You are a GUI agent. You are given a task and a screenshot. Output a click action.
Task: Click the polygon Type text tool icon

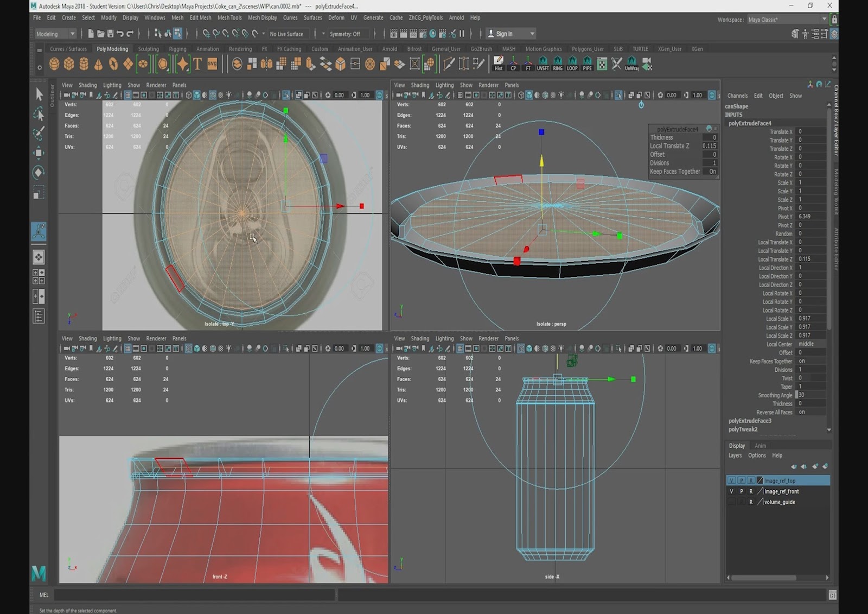tap(197, 65)
